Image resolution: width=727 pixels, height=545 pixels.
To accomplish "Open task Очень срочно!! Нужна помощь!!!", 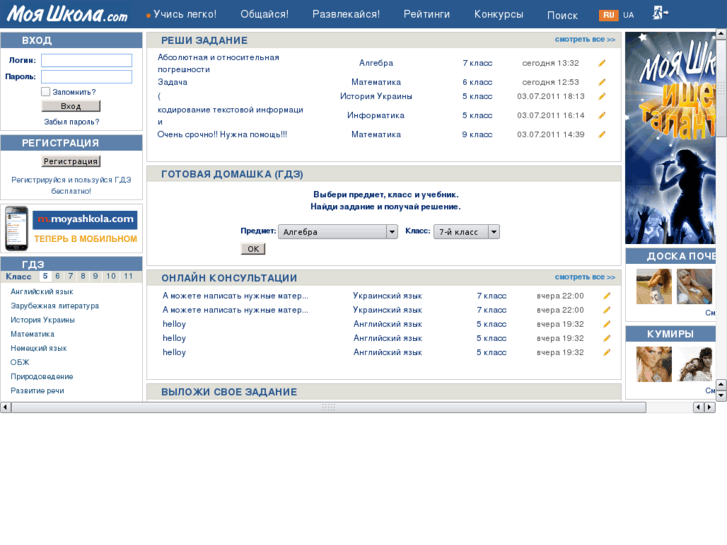I will coord(222,135).
